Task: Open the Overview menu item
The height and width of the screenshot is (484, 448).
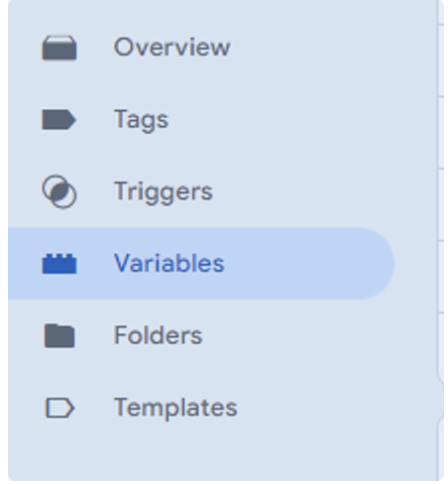Action: 172,47
